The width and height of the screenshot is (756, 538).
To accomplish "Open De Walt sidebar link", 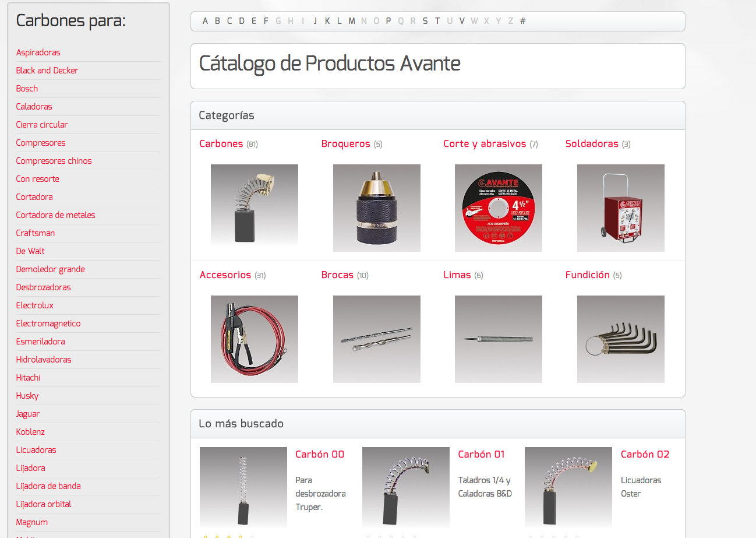I will pyautogui.click(x=30, y=251).
